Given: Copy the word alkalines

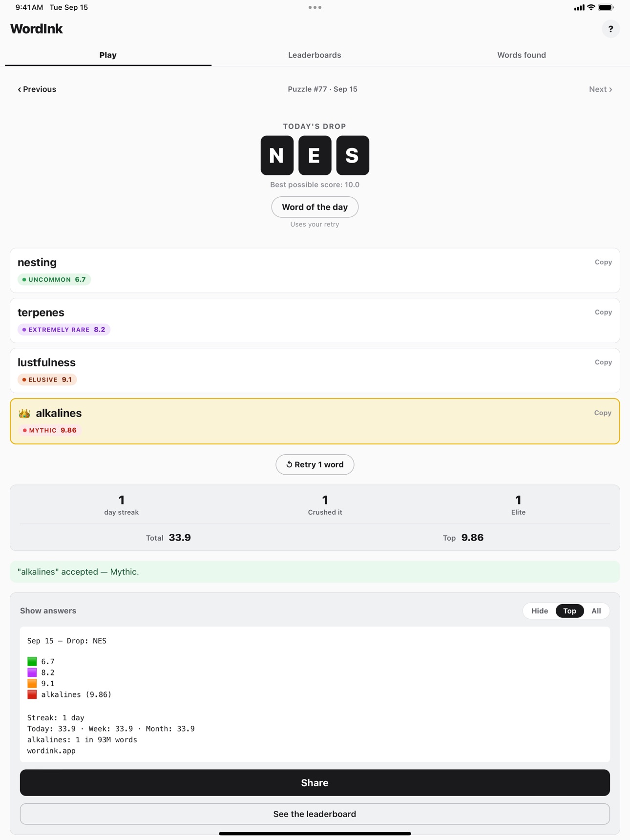Looking at the screenshot, I should point(603,413).
